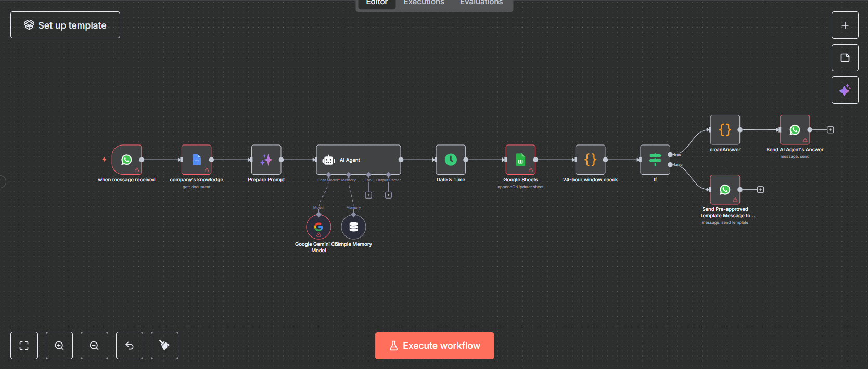Zoom out of the canvas
This screenshot has height=369, width=868.
click(94, 346)
